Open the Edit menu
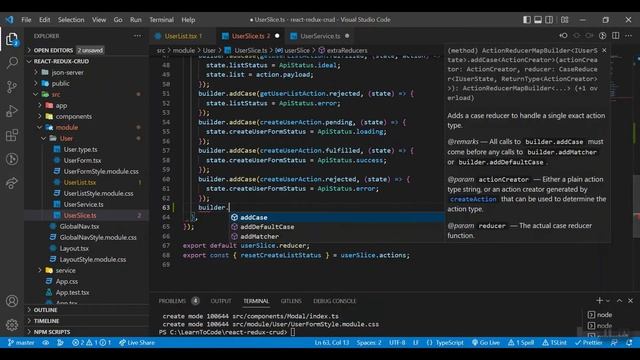The image size is (640, 360). (44, 20)
